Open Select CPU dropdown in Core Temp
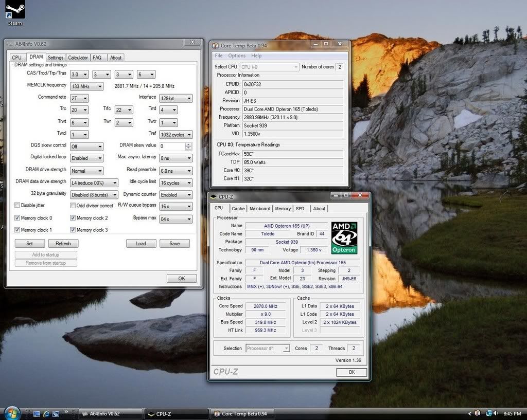 click(x=269, y=67)
